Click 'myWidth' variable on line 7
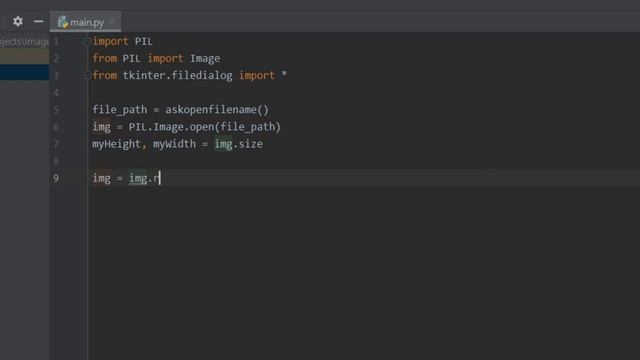640x360 pixels. [174, 144]
